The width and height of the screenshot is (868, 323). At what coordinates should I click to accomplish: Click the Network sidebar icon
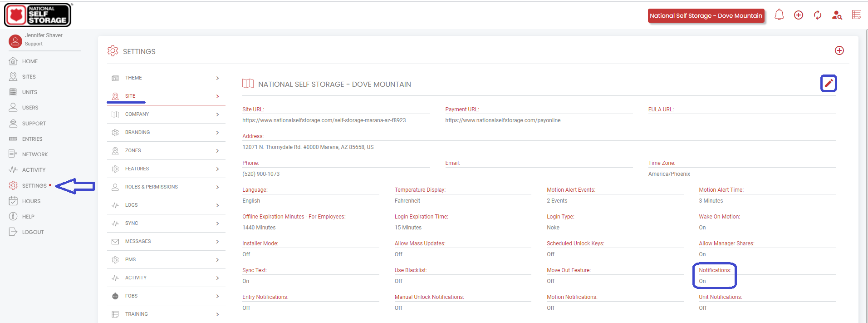pos(13,154)
